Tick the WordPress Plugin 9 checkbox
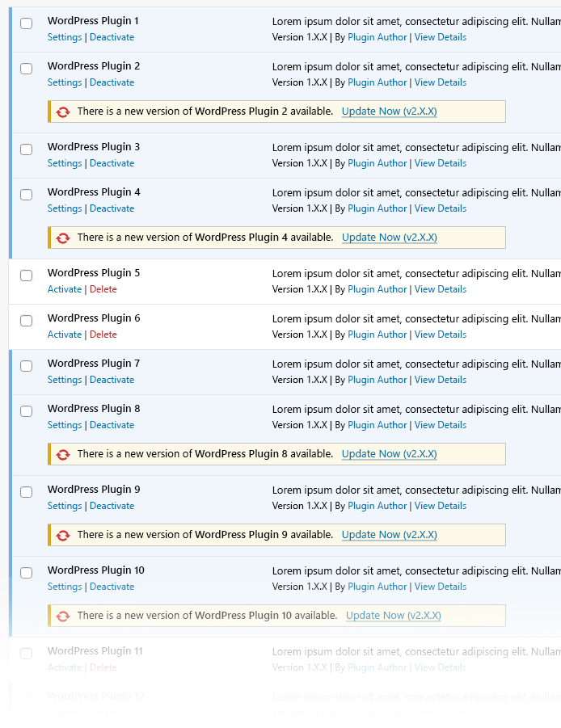The image size is (561, 728). tap(27, 492)
